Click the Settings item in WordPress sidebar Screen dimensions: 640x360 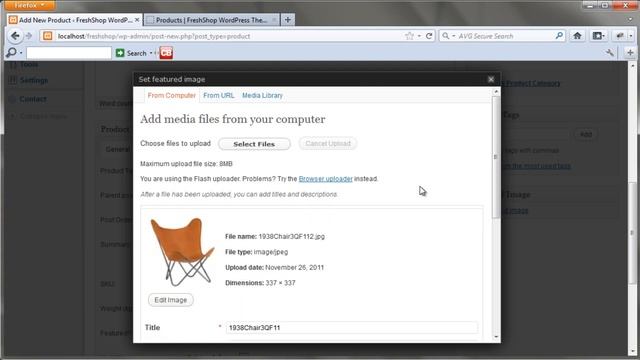point(33,80)
